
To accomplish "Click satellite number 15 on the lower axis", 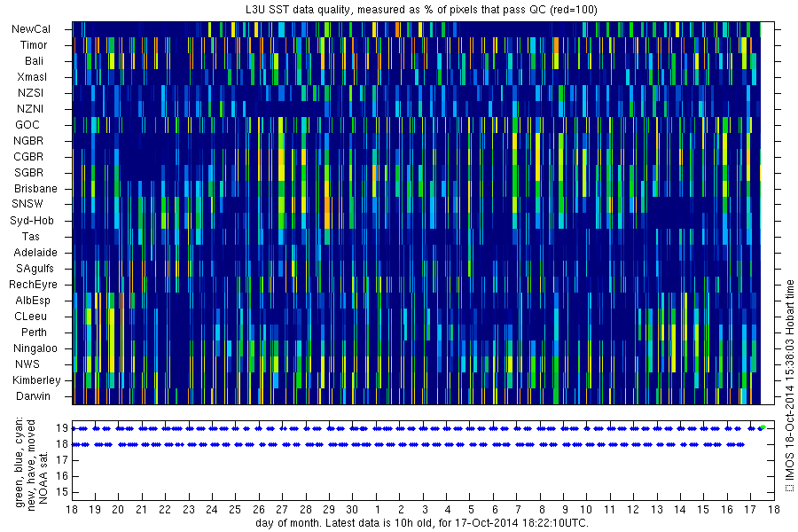I will coord(62,492).
